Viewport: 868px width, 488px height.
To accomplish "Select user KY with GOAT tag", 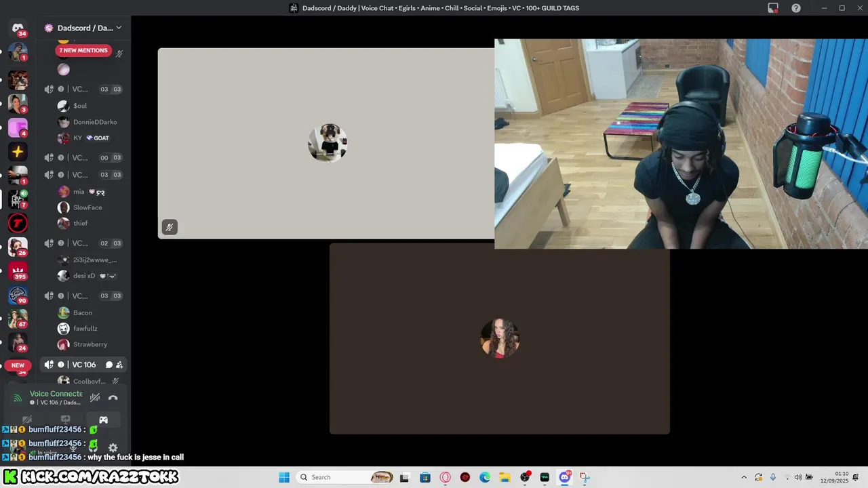I will (83, 138).
